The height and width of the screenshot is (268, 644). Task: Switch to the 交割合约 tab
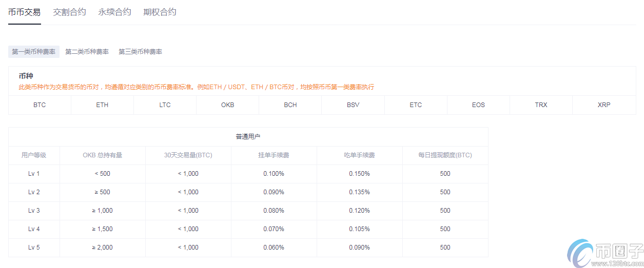(x=69, y=12)
